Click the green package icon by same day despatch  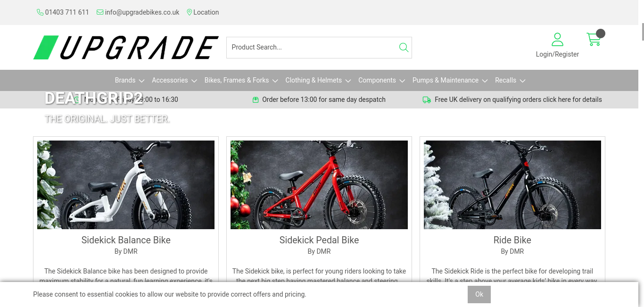tap(256, 100)
